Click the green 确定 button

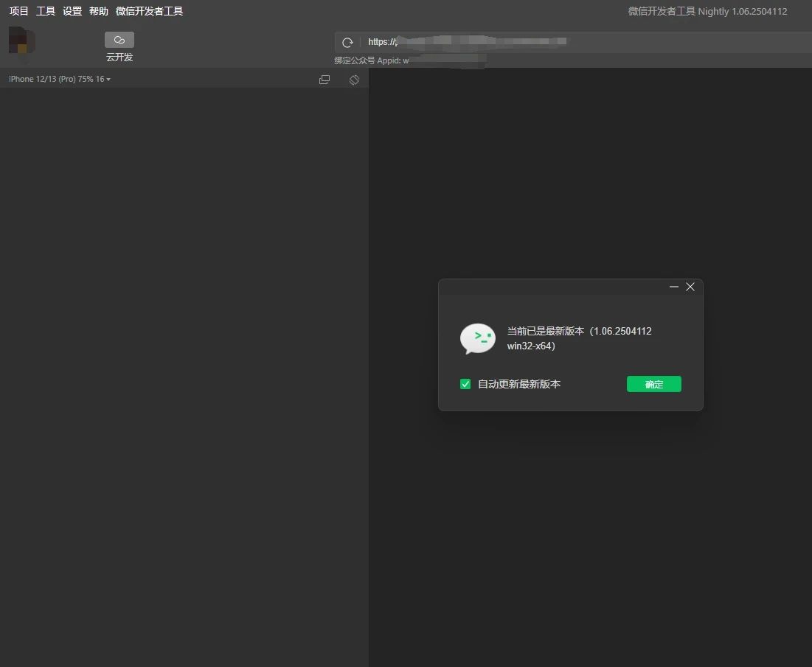[654, 384]
